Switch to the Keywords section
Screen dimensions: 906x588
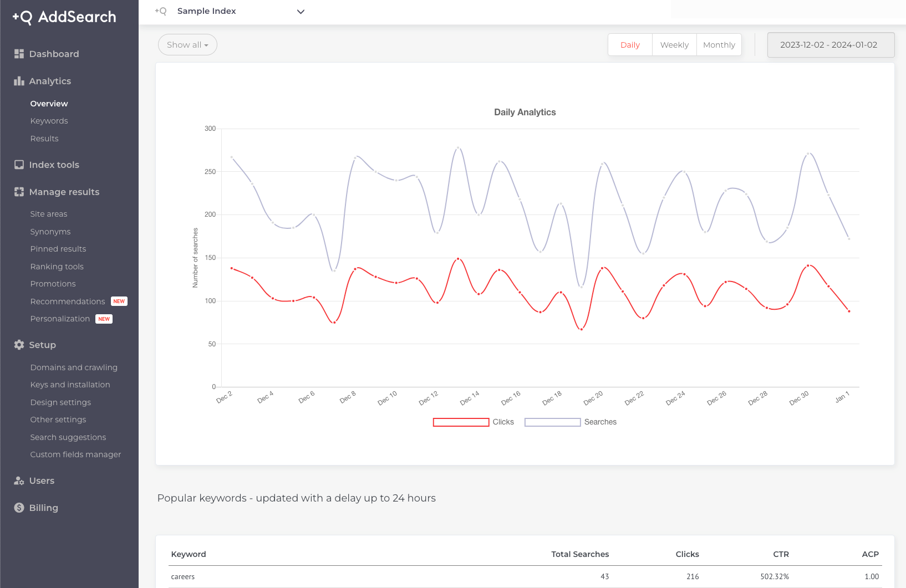tap(49, 120)
